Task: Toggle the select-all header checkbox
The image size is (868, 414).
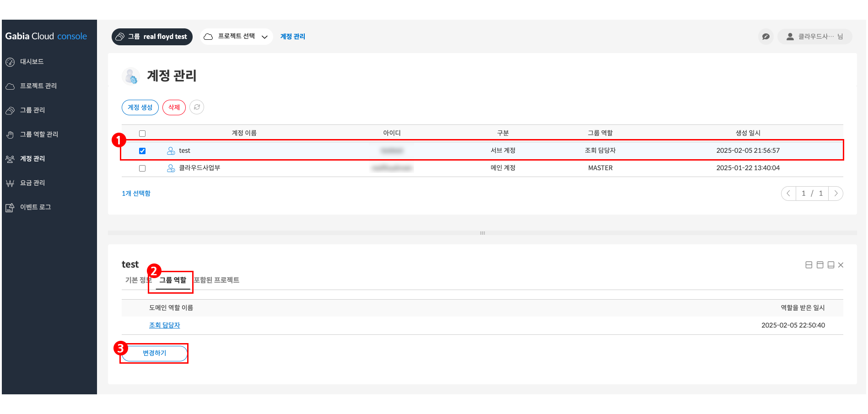Action: (x=142, y=134)
